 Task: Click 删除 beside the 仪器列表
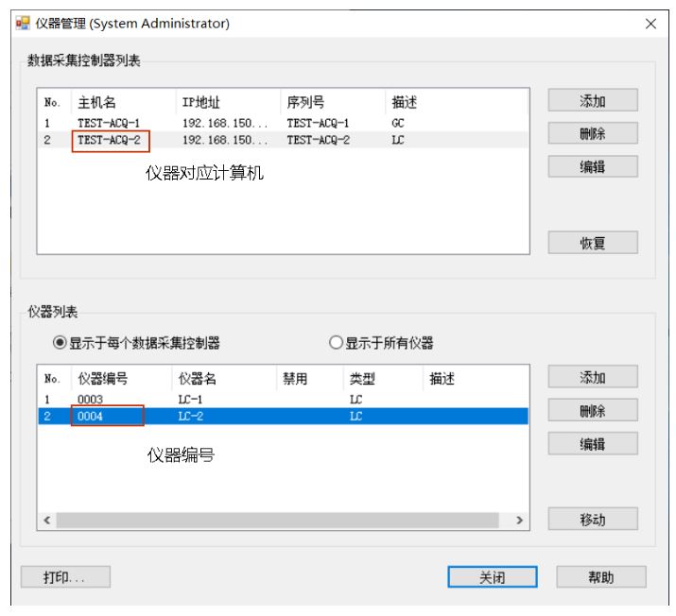[x=593, y=411]
